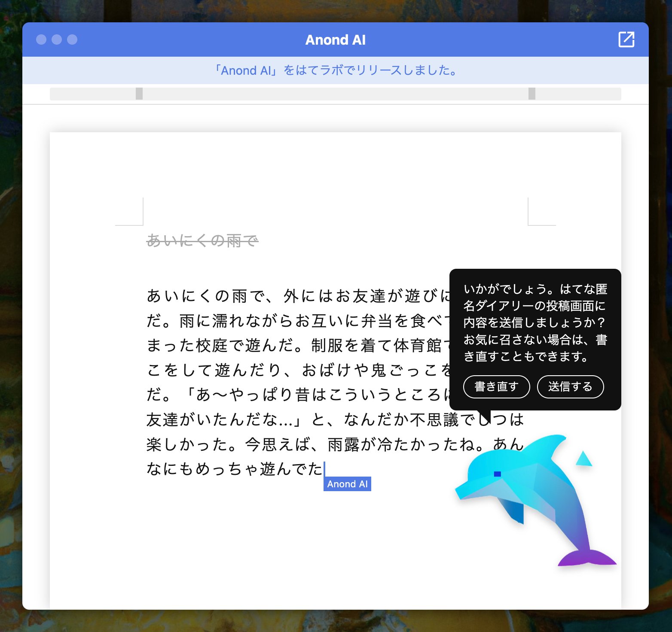672x632 pixels.
Task: Click the window minimize button
Action: pos(57,39)
